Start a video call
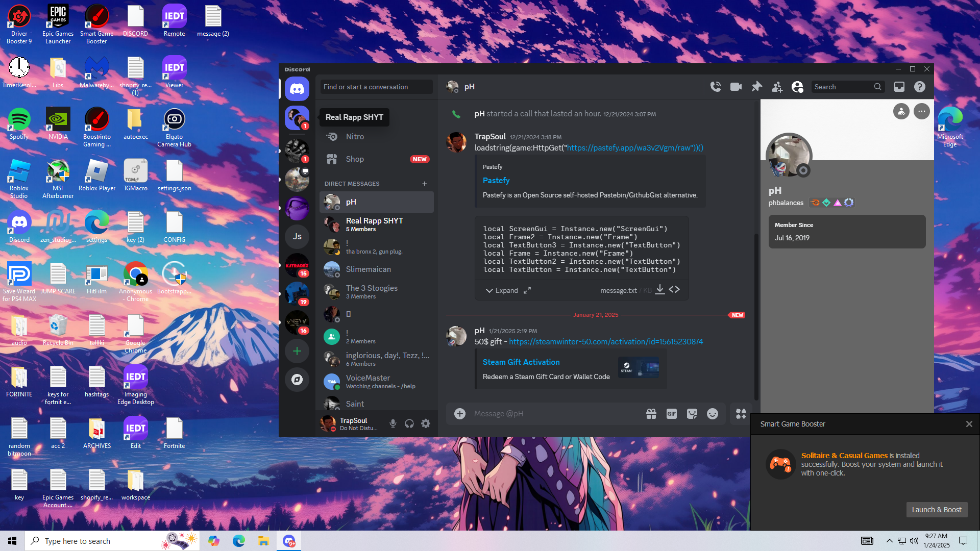Image resolution: width=980 pixels, height=551 pixels. [x=736, y=87]
